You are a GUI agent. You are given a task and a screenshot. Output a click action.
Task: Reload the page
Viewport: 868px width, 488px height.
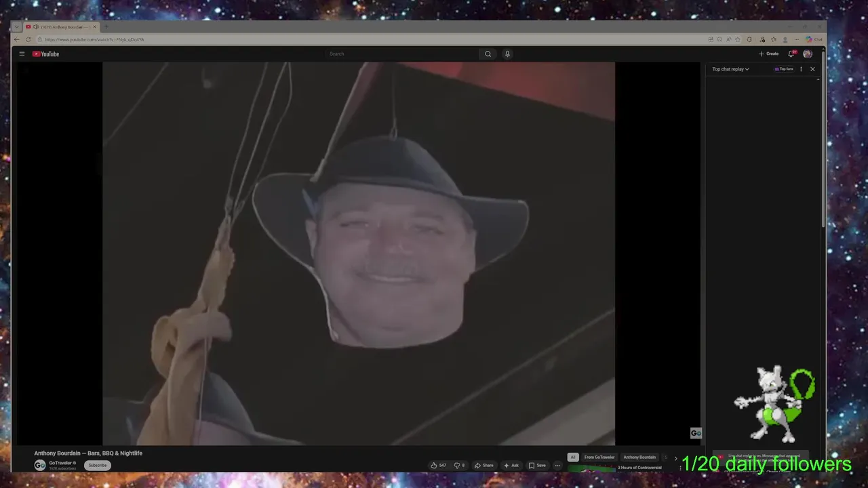28,39
